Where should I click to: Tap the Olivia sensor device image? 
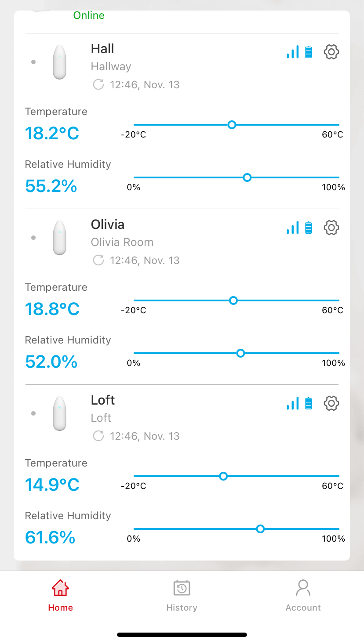pyautogui.click(x=59, y=238)
